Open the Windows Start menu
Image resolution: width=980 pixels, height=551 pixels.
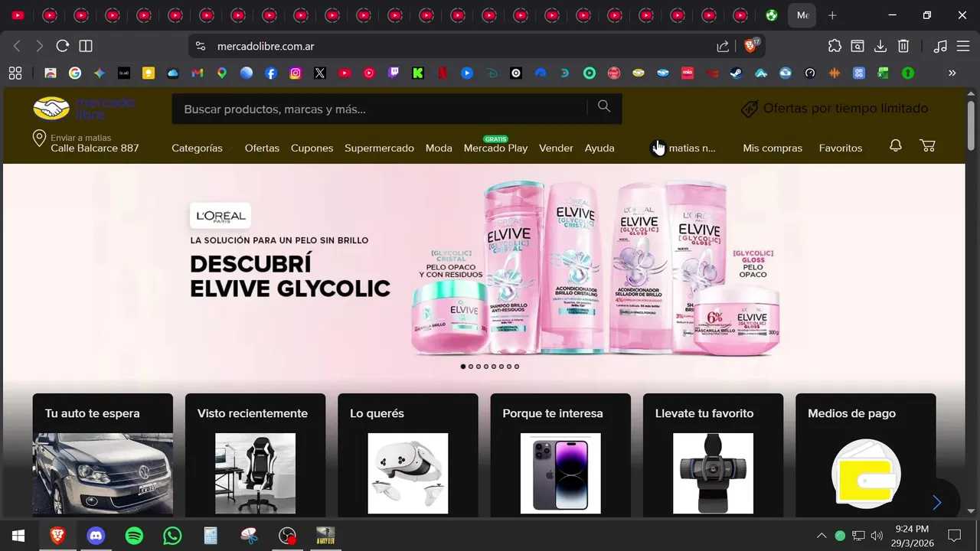[18, 536]
